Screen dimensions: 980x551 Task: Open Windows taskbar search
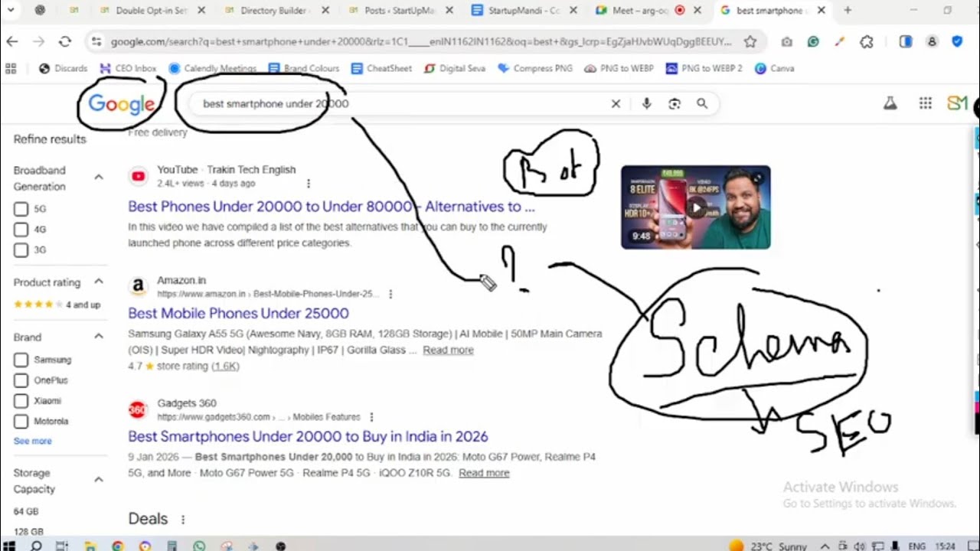click(36, 546)
